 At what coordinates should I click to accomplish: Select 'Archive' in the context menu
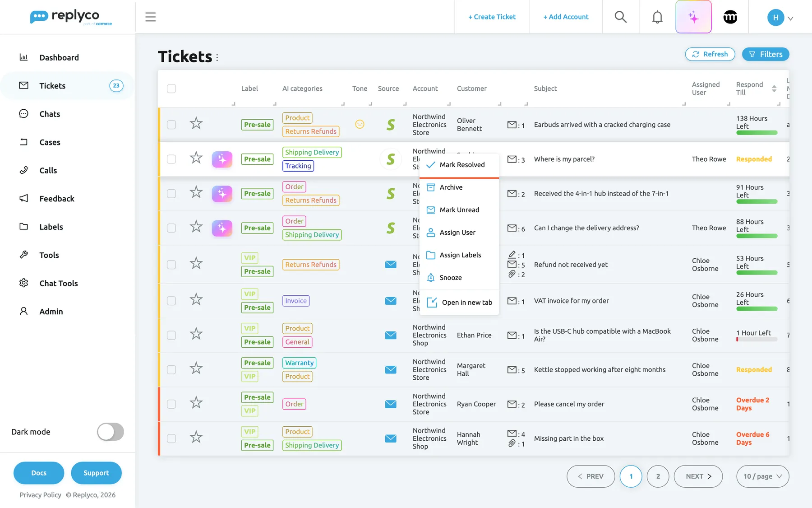tap(459, 187)
